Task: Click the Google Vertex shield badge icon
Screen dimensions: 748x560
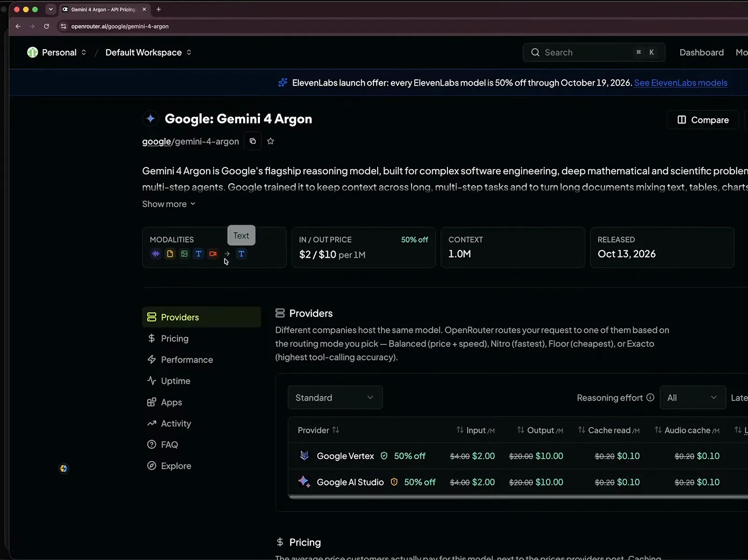Action: coord(384,456)
